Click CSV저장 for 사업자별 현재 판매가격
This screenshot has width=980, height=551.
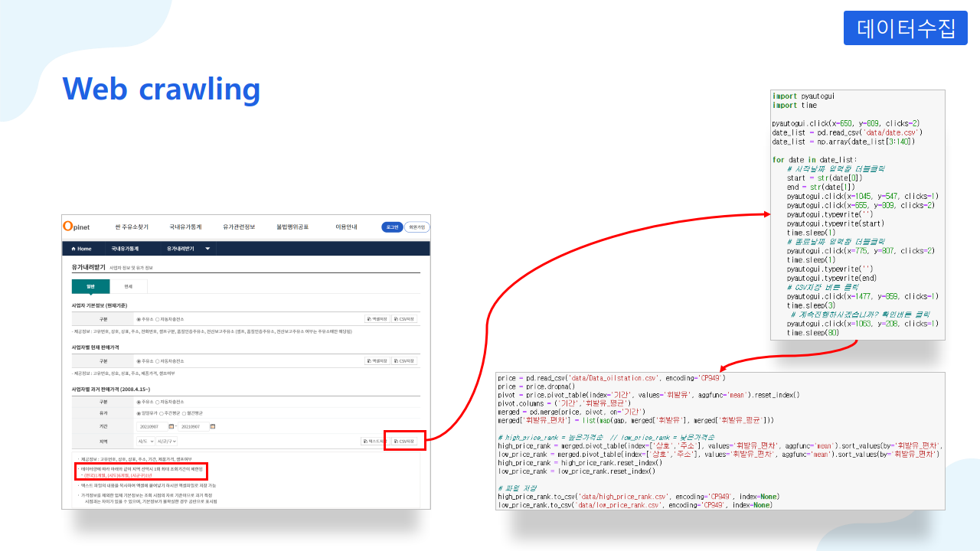pos(404,360)
